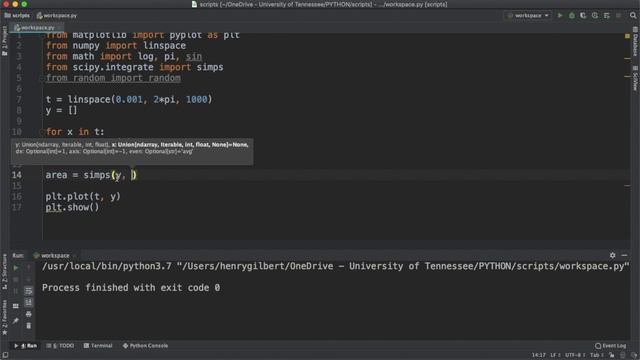
Task: Print the Run console output
Action: [x=29, y=314]
